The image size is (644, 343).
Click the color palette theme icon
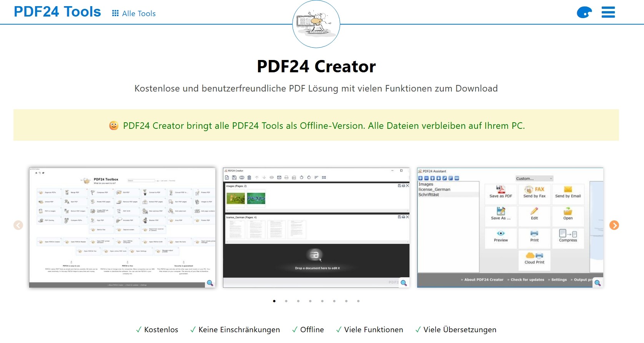click(x=584, y=13)
